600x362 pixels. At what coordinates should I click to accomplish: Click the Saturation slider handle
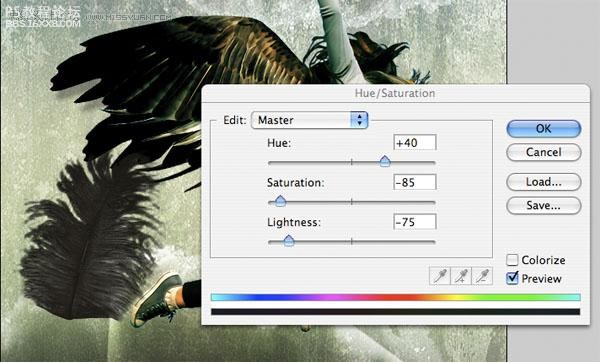pos(280,201)
